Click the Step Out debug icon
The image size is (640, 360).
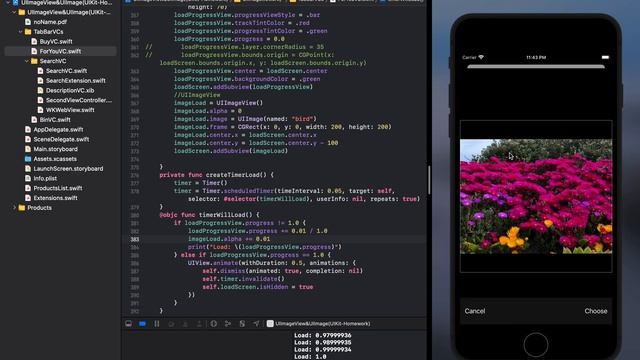[x=199, y=324]
